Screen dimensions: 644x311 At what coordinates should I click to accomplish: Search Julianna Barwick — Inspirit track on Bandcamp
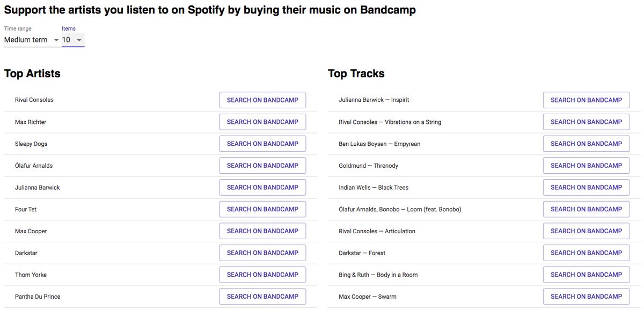pyautogui.click(x=587, y=100)
